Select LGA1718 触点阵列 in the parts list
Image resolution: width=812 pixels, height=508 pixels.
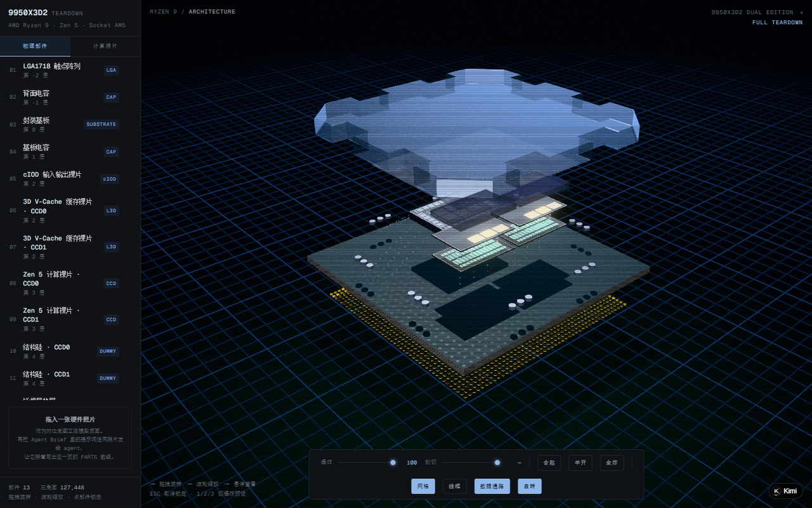click(x=70, y=70)
